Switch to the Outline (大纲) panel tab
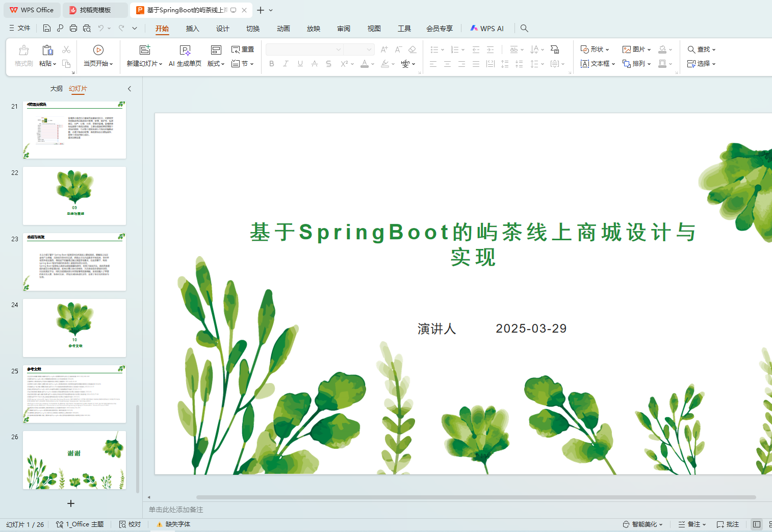 [x=57, y=89]
